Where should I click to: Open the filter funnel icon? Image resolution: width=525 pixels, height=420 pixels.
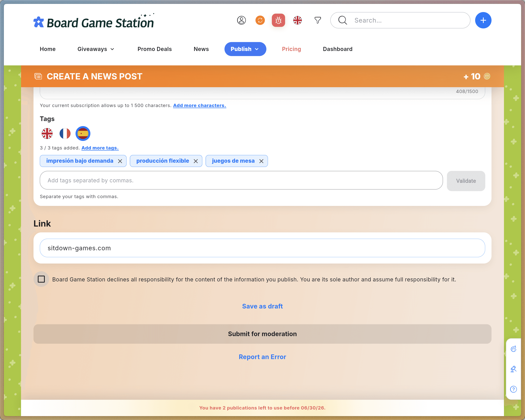coord(318,20)
